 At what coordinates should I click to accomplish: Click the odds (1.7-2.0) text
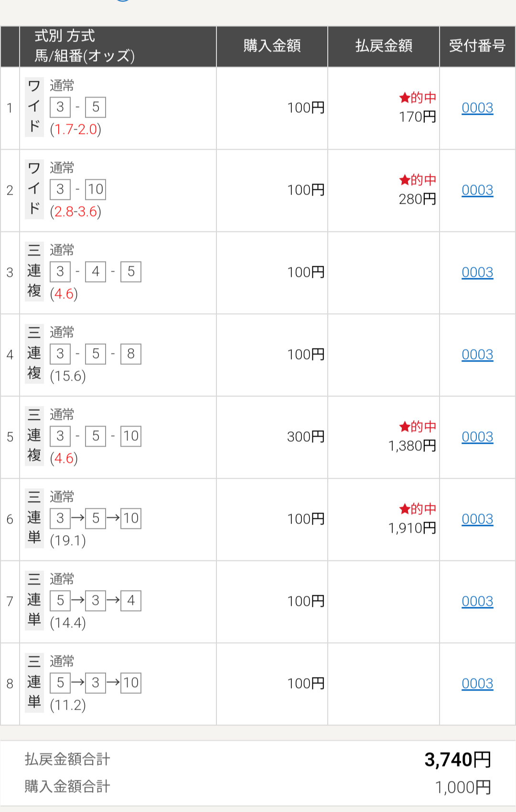pos(75,130)
